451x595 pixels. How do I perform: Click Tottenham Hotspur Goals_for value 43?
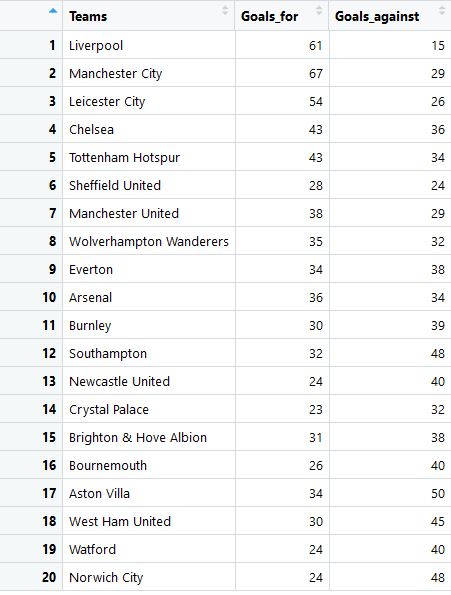316,157
